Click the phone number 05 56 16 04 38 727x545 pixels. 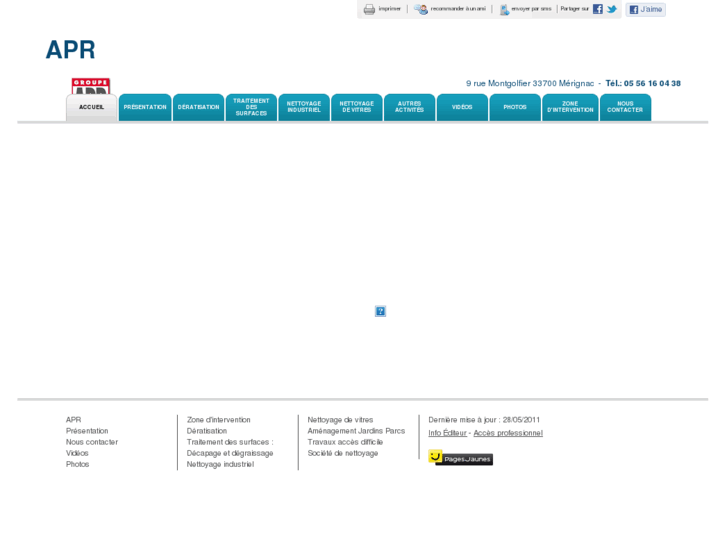click(652, 83)
